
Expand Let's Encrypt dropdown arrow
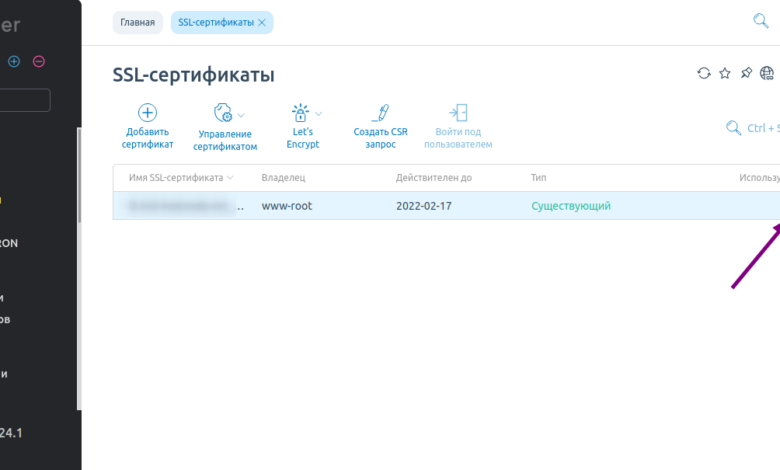point(319,114)
